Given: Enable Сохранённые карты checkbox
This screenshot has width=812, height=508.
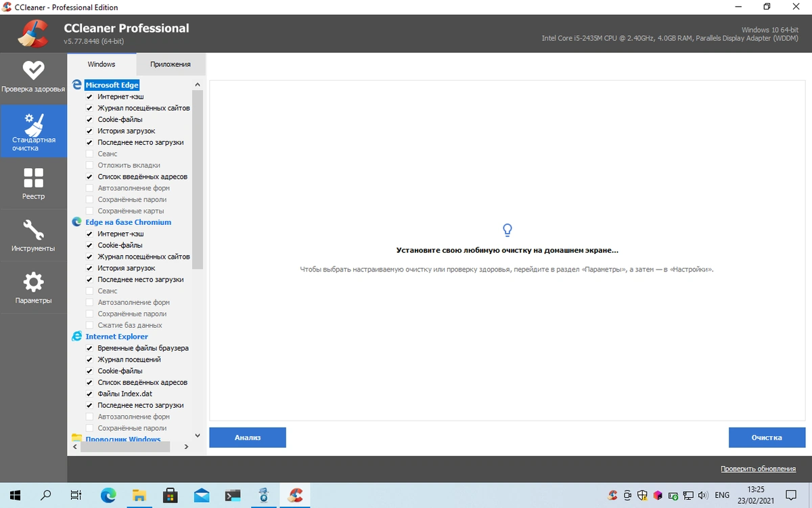Looking at the screenshot, I should (90, 211).
